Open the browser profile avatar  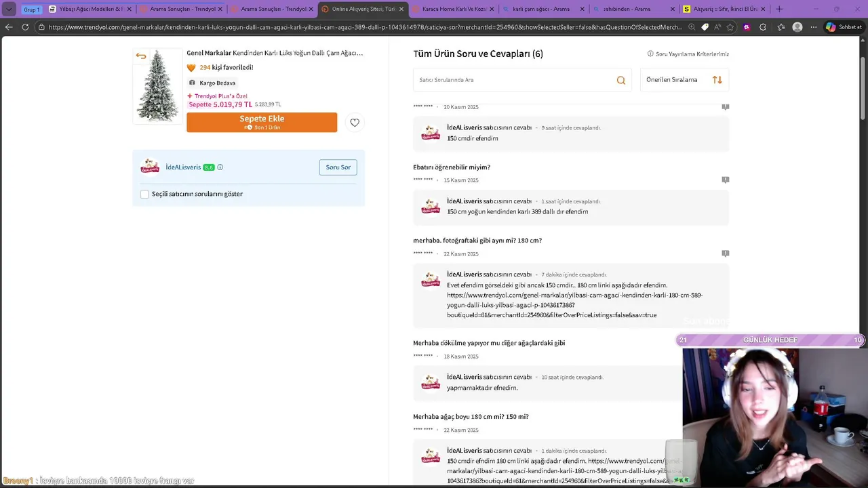(x=797, y=27)
